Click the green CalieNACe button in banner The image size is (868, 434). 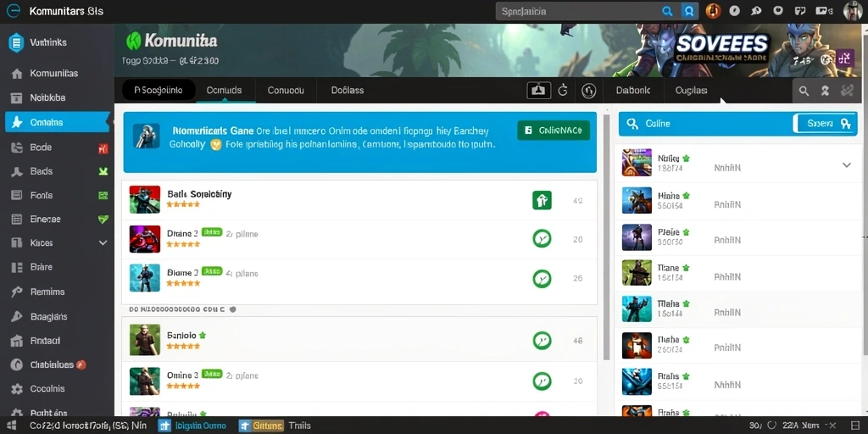pyautogui.click(x=554, y=131)
